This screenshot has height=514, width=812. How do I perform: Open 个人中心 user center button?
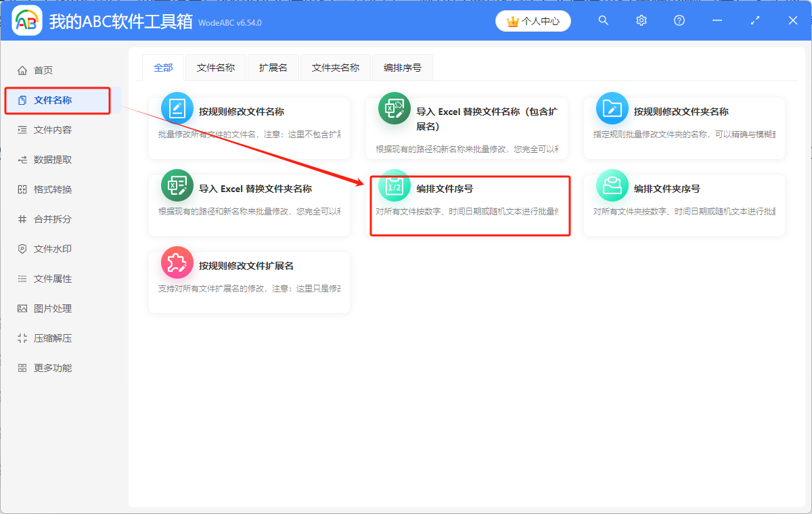pos(533,21)
